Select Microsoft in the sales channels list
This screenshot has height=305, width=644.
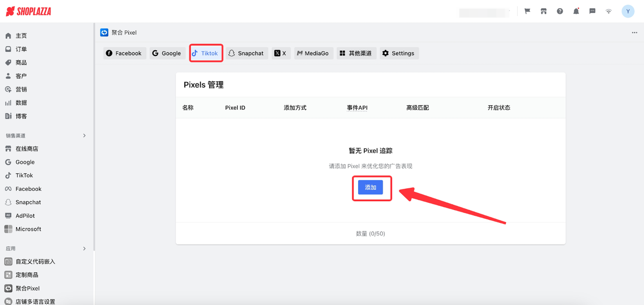28,229
